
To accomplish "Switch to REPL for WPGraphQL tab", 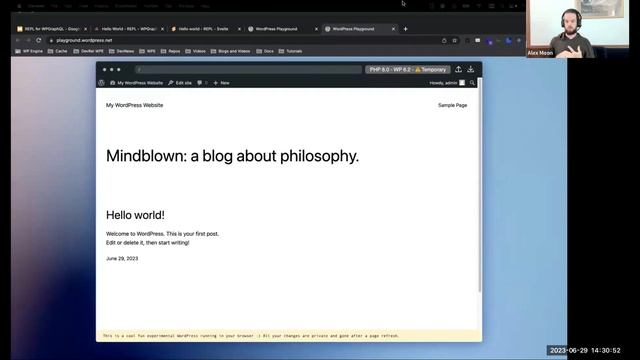I will tap(51, 29).
